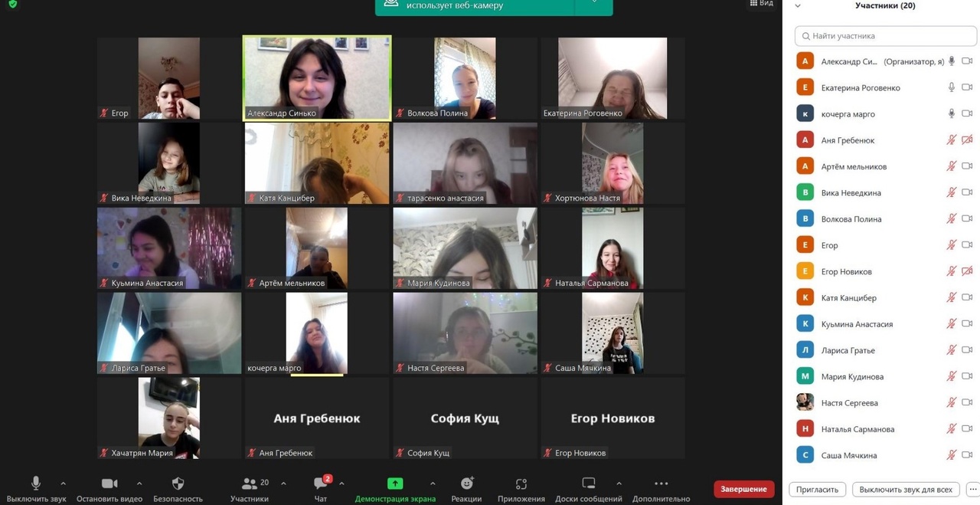Open the Вид view menu
Image resolution: width=980 pixels, height=505 pixels.
[761, 4]
